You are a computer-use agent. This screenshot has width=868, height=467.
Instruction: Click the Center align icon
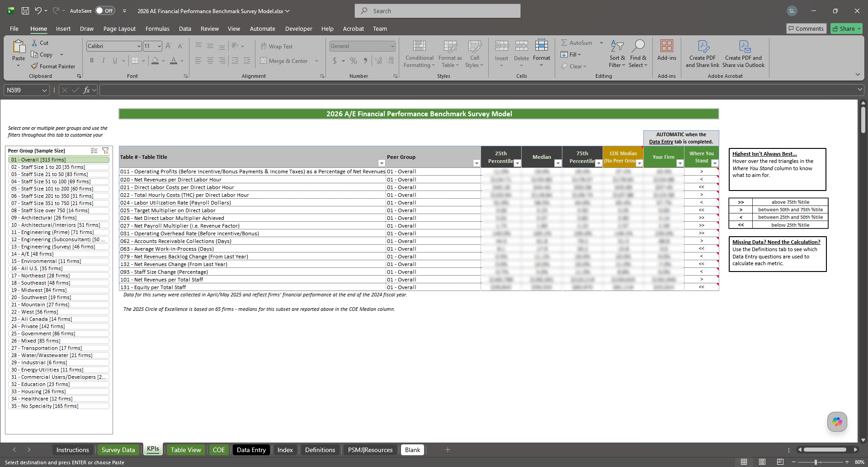pyautogui.click(x=210, y=61)
